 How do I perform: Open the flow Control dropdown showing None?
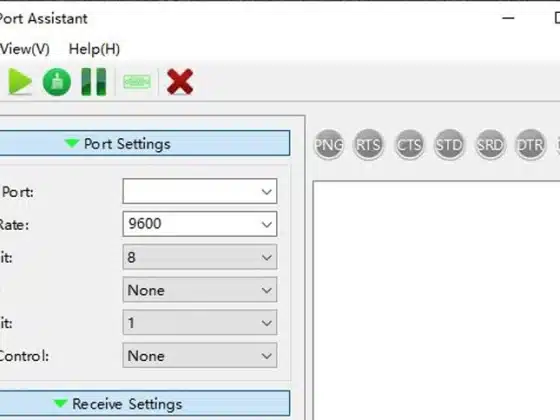point(200,355)
